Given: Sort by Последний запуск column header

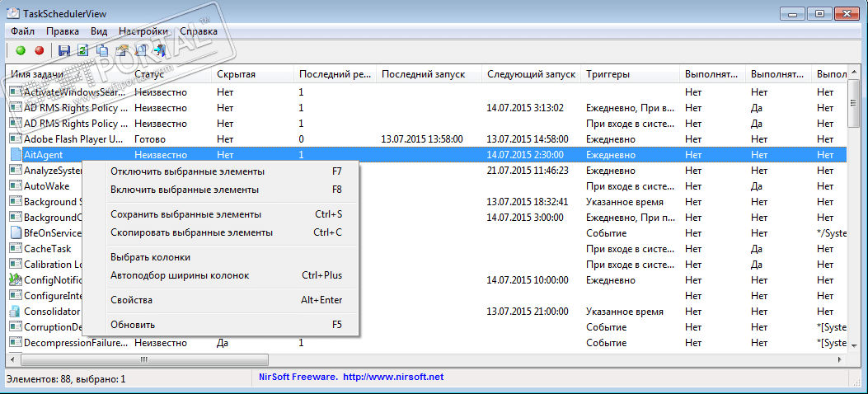Looking at the screenshot, I should pyautogui.click(x=429, y=74).
